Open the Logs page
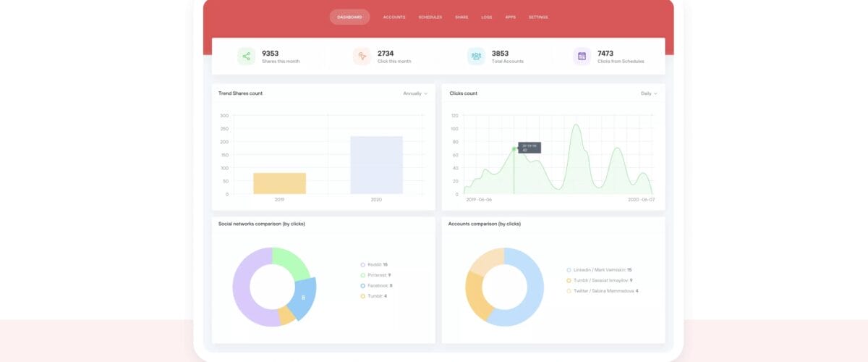Image resolution: width=868 pixels, height=362 pixels. click(487, 17)
